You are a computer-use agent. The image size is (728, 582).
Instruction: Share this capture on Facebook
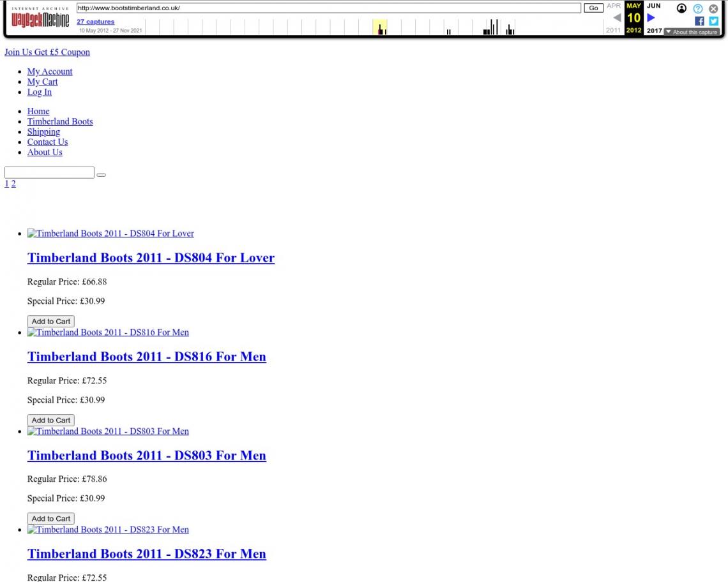pos(699,21)
